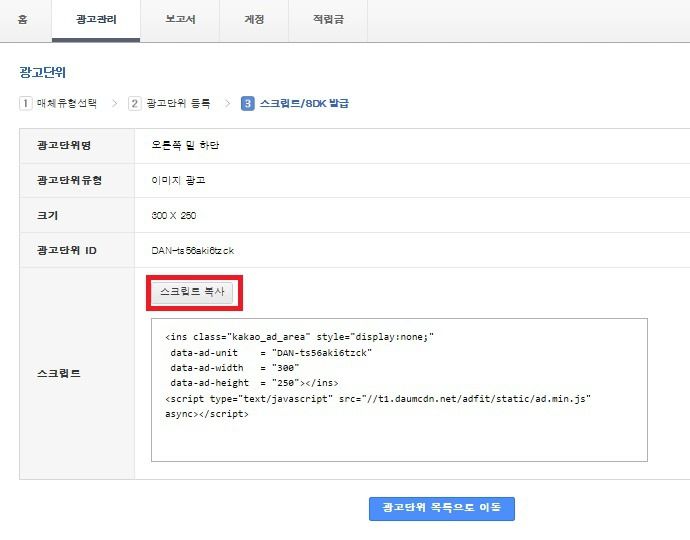
Task: Go to the 적립금 tab
Action: [x=328, y=19]
